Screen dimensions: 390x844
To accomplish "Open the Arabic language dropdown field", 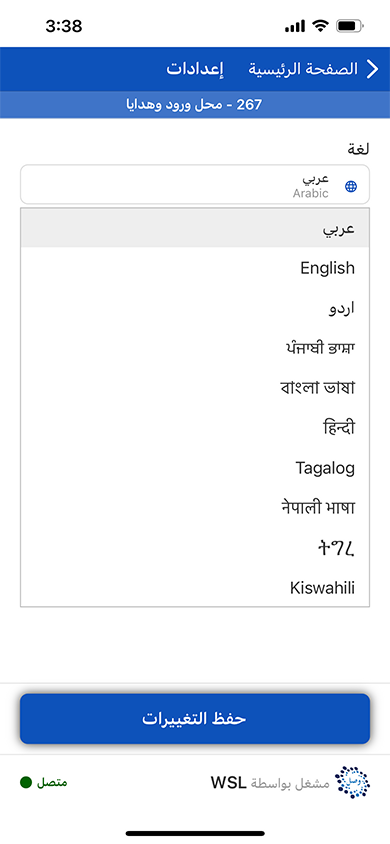I will click(x=195, y=185).
